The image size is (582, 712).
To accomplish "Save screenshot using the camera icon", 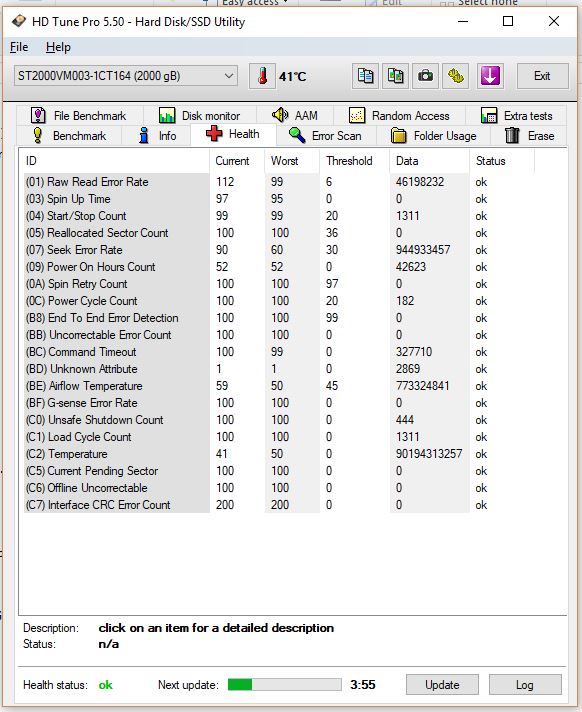I will [425, 76].
